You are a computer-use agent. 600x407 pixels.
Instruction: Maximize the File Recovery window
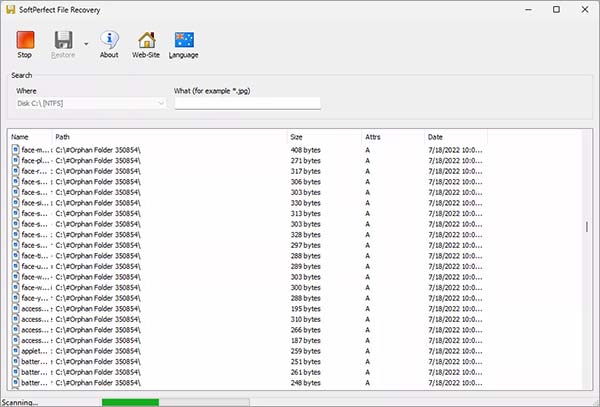click(556, 10)
